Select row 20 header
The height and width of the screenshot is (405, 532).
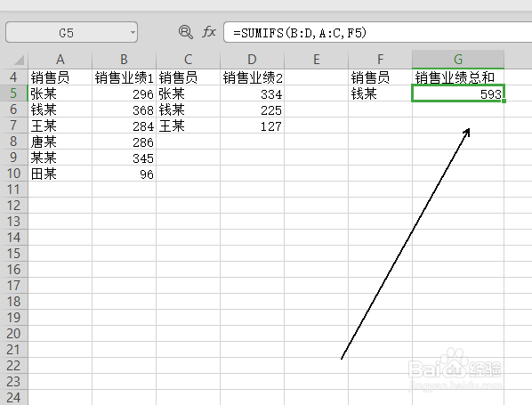click(x=13, y=334)
